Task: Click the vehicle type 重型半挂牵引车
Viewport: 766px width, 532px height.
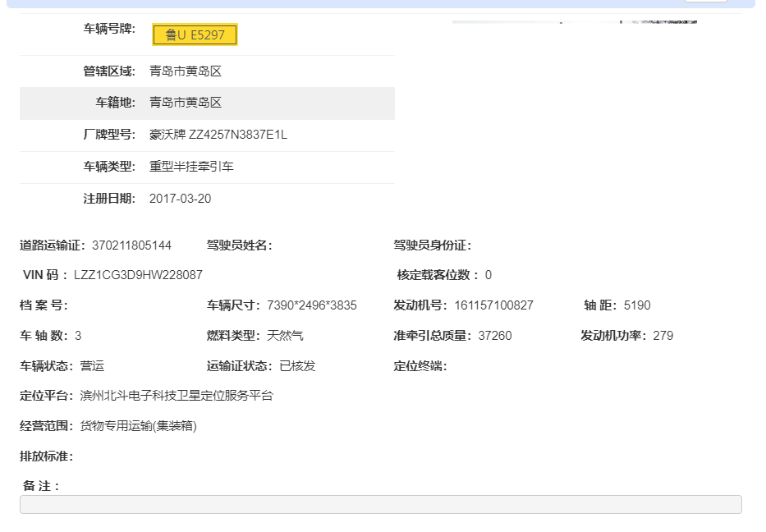Action: (191, 167)
